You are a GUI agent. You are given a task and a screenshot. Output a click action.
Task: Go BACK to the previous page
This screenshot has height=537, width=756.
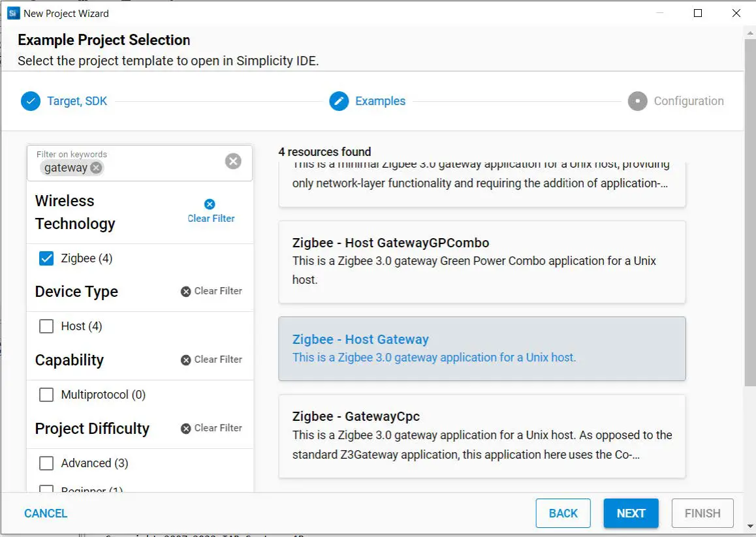pyautogui.click(x=563, y=514)
